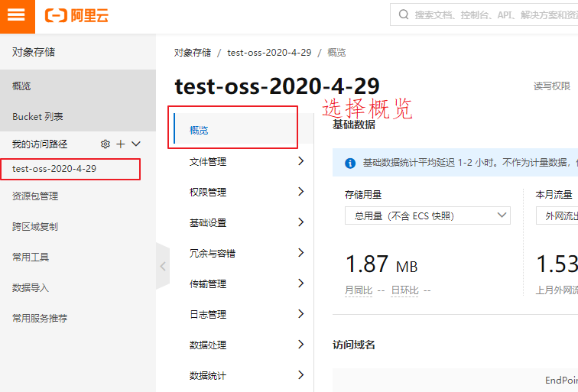This screenshot has width=578, height=392.
Task: Click test-oss-2020-4-29 breadcrumb link
Action: (269, 53)
